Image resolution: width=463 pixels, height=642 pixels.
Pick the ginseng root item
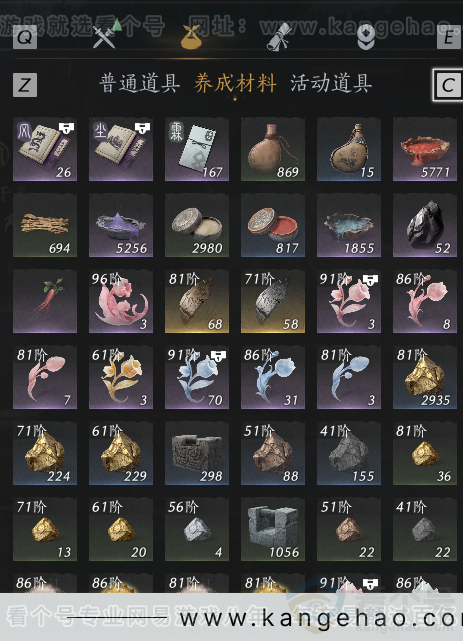[45, 301]
